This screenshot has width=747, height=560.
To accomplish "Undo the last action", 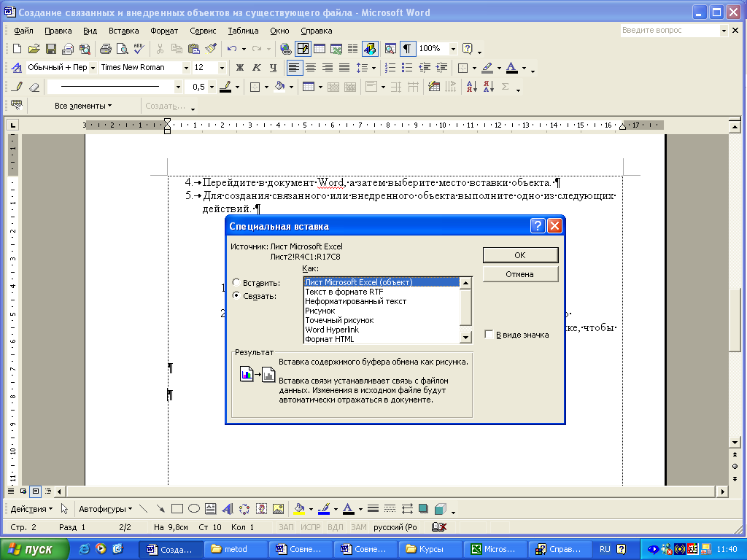I will (231, 49).
